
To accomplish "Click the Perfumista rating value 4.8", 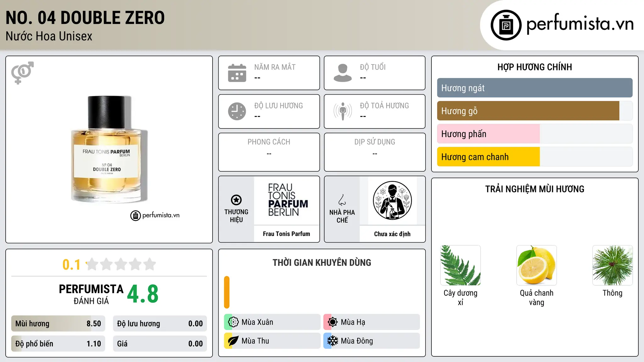I will click(x=143, y=294).
